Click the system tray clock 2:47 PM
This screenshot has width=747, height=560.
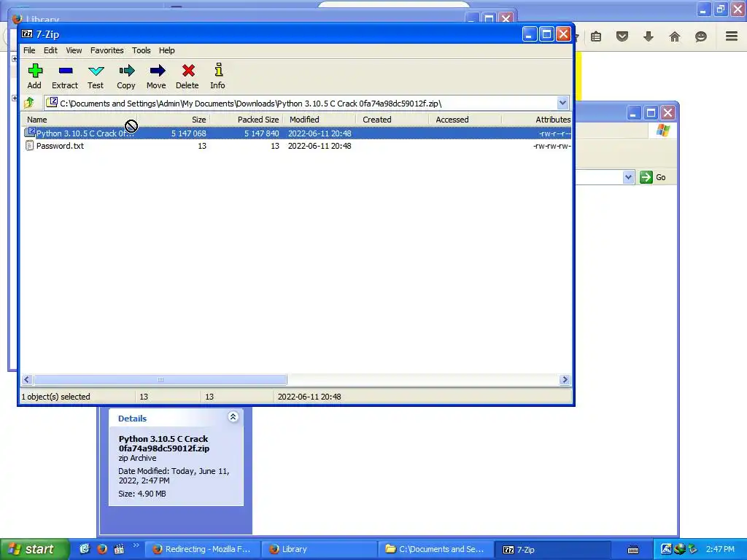(x=720, y=549)
